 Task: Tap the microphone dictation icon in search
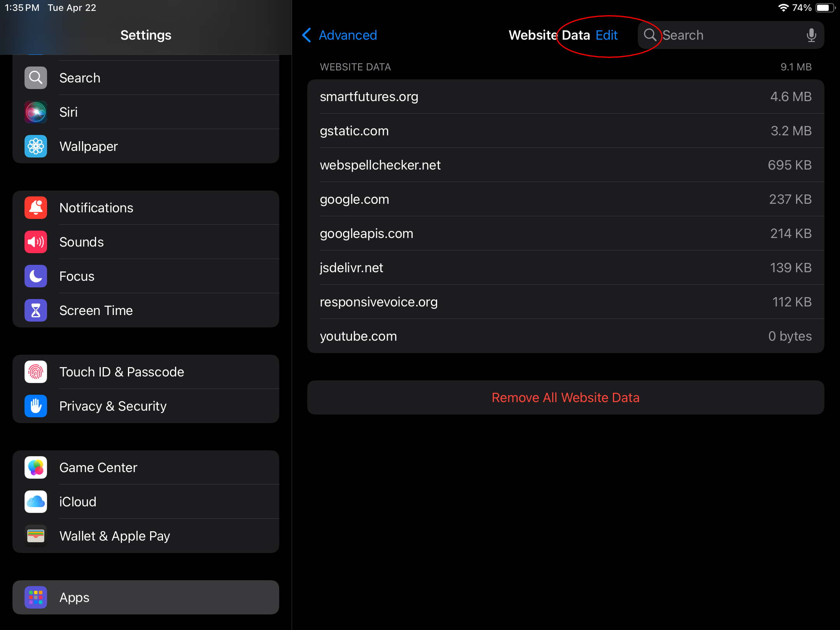tap(811, 35)
